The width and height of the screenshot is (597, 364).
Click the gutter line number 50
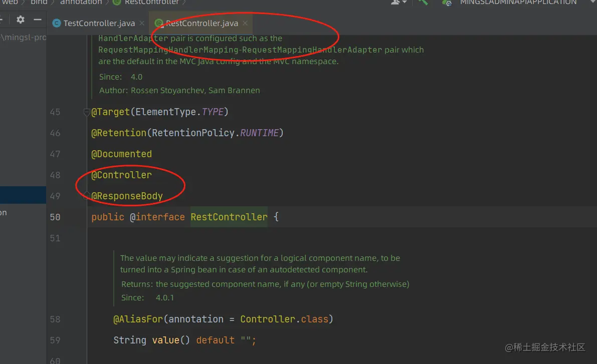55,217
